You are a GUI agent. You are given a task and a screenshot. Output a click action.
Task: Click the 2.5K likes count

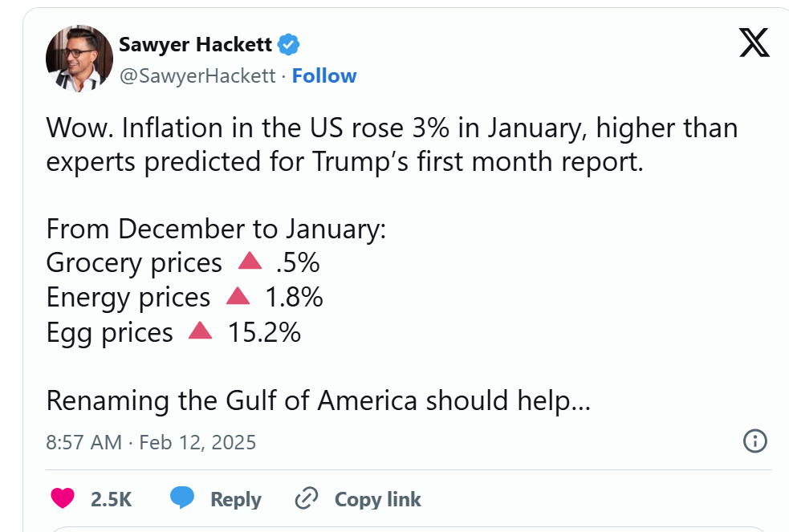pyautogui.click(x=112, y=499)
